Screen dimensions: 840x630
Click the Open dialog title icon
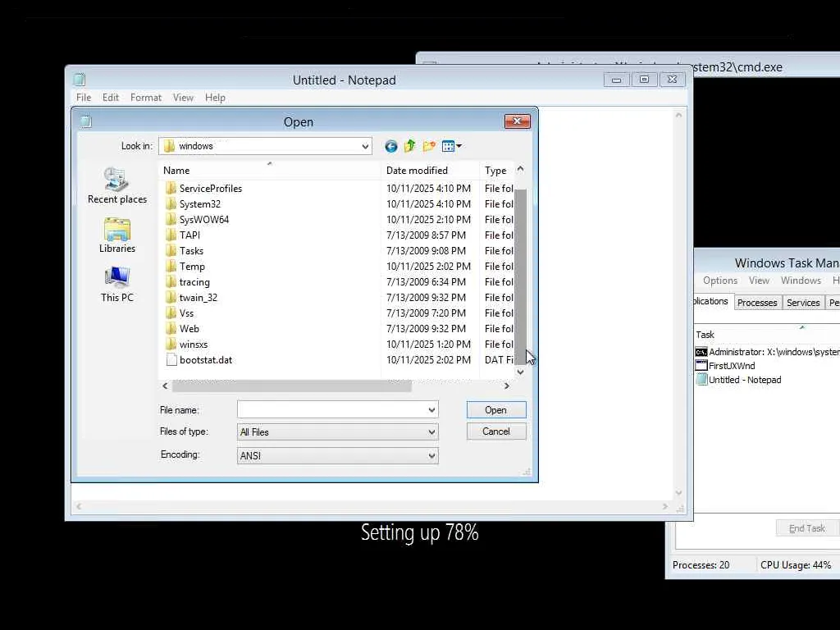(x=85, y=122)
